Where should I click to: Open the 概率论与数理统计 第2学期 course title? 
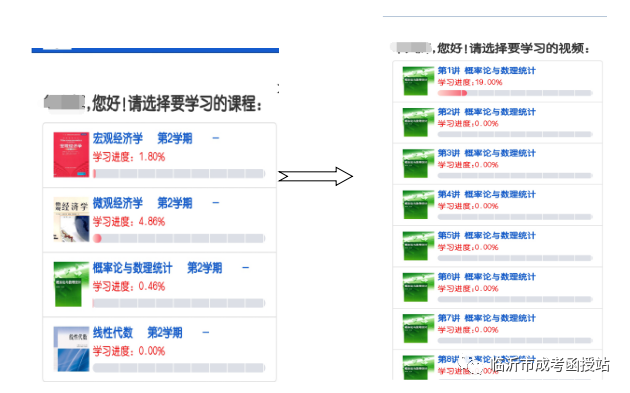(x=158, y=268)
